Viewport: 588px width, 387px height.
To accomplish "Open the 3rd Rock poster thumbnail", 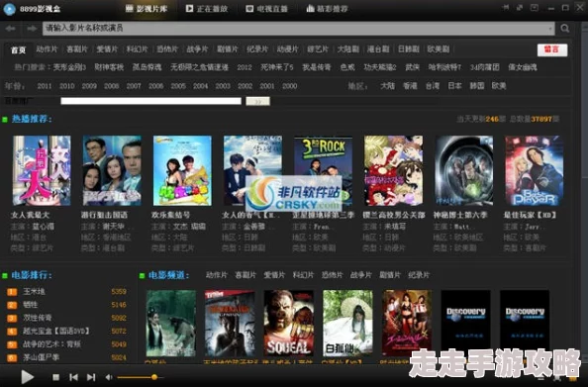I will (323, 170).
